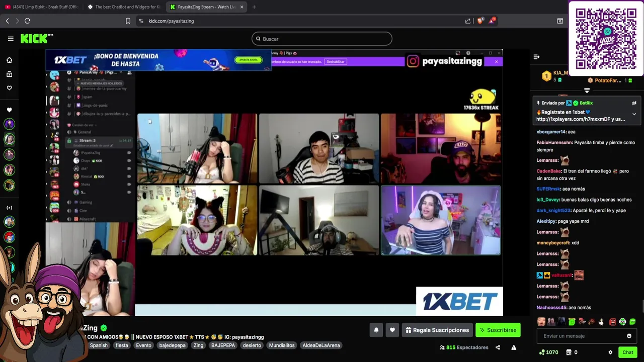Select the bajedepepa tag
644x362 pixels.
click(x=172, y=345)
